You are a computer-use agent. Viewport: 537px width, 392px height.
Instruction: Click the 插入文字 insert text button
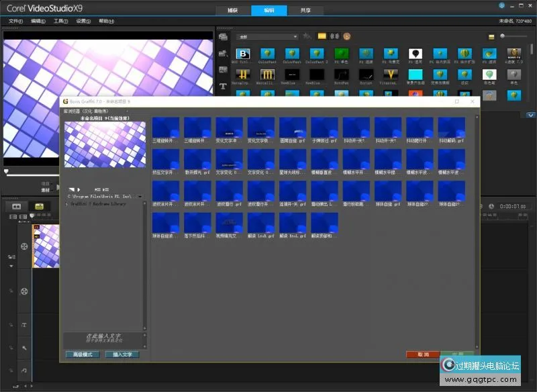click(122, 354)
